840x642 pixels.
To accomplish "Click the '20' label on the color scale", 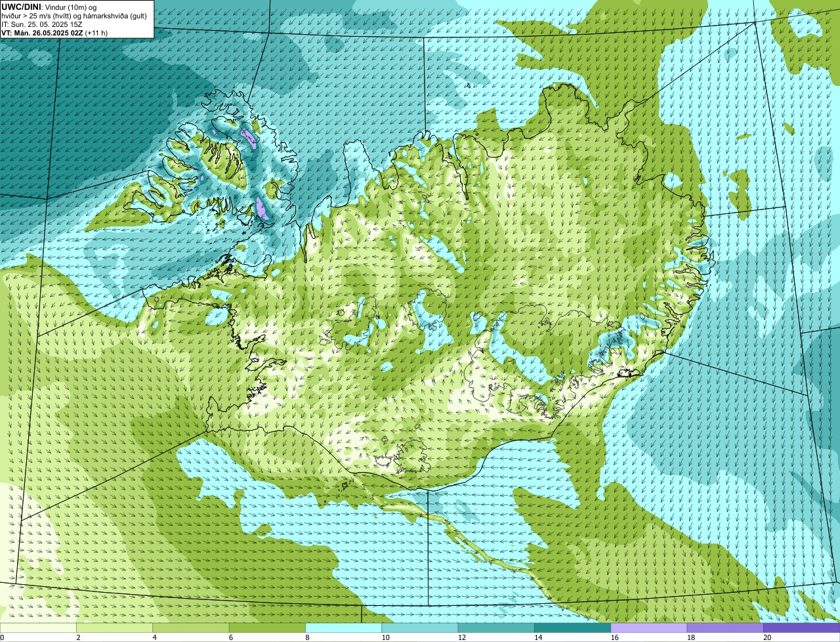I will point(767,637).
